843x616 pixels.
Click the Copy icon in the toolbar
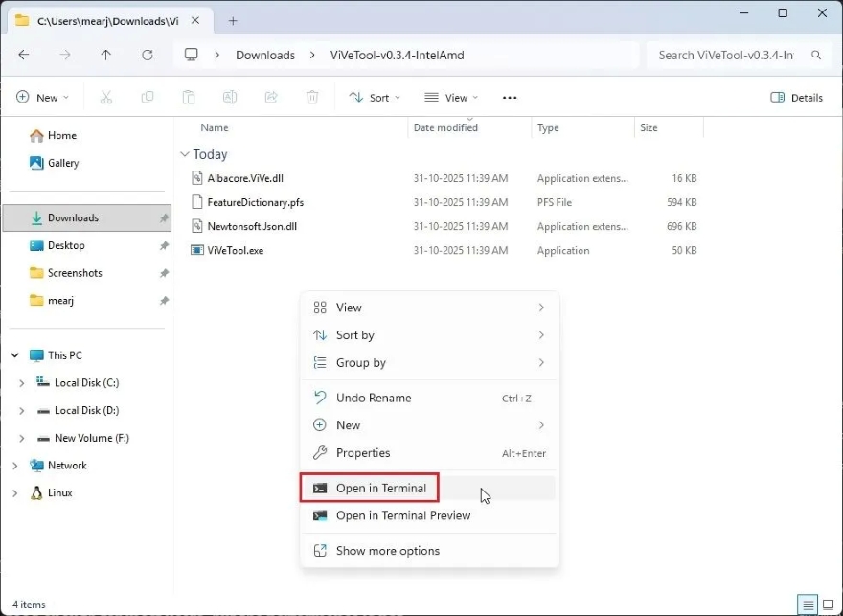click(147, 97)
